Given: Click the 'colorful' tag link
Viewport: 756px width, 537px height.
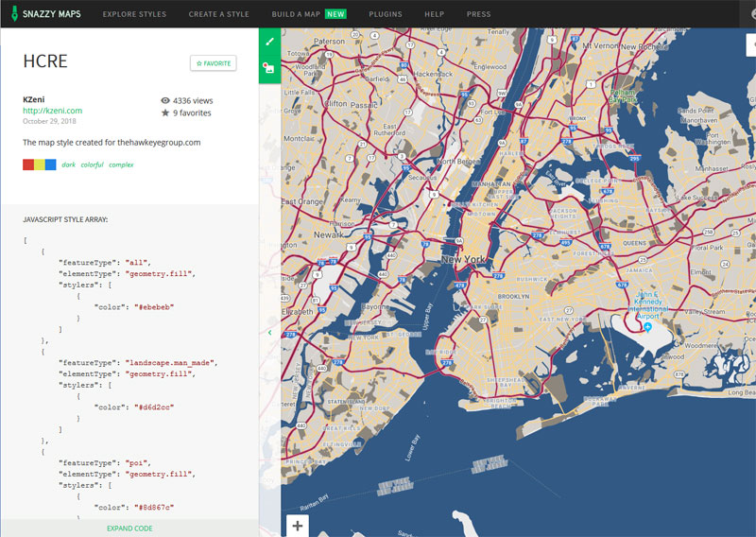Looking at the screenshot, I should (x=92, y=165).
